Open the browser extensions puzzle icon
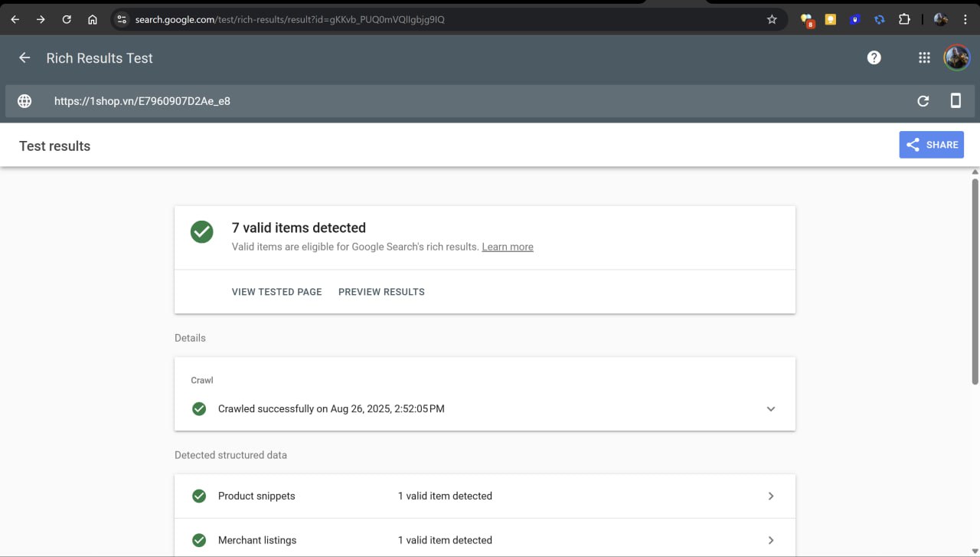980x557 pixels. tap(904, 19)
